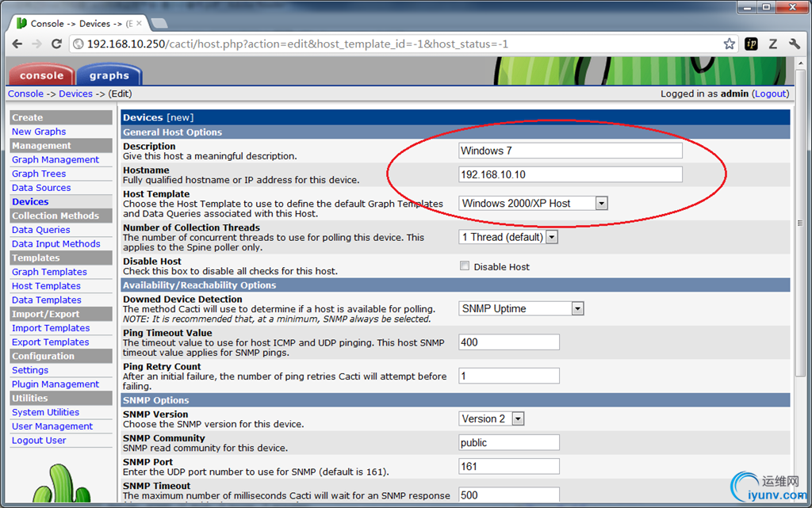The width and height of the screenshot is (812, 508).
Task: Open the Host Template dropdown
Action: 533,204
